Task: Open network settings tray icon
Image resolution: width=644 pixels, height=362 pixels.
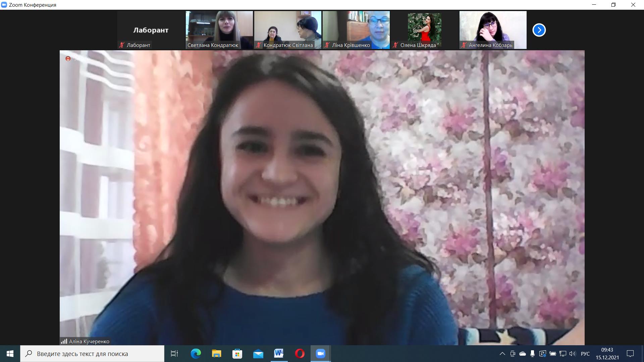Action: pyautogui.click(x=563, y=354)
